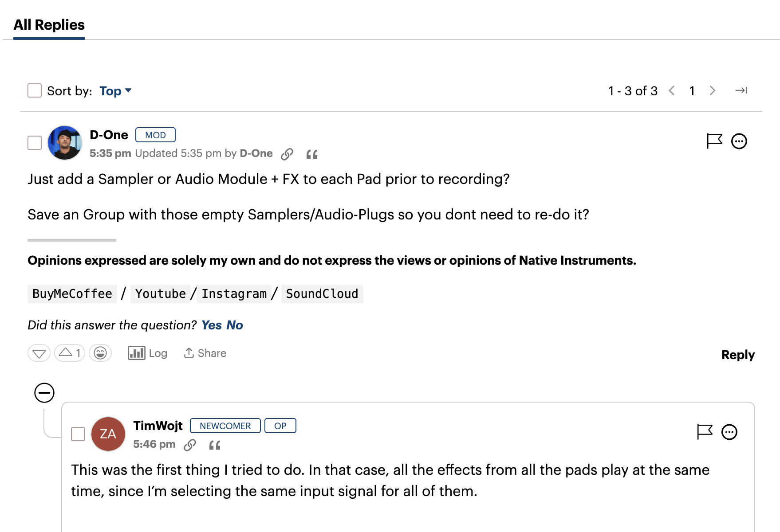
Task: Select checkbox next to D-One's post
Action: click(x=35, y=143)
